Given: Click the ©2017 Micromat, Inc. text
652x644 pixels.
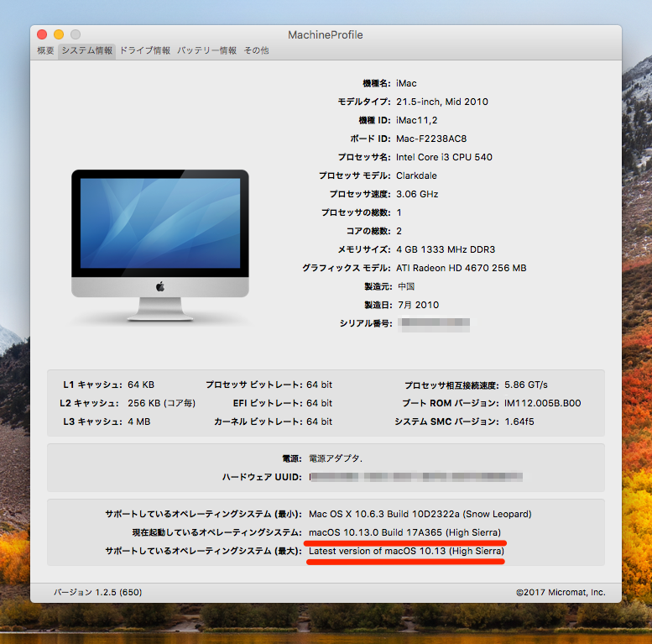Looking at the screenshot, I should [561, 592].
